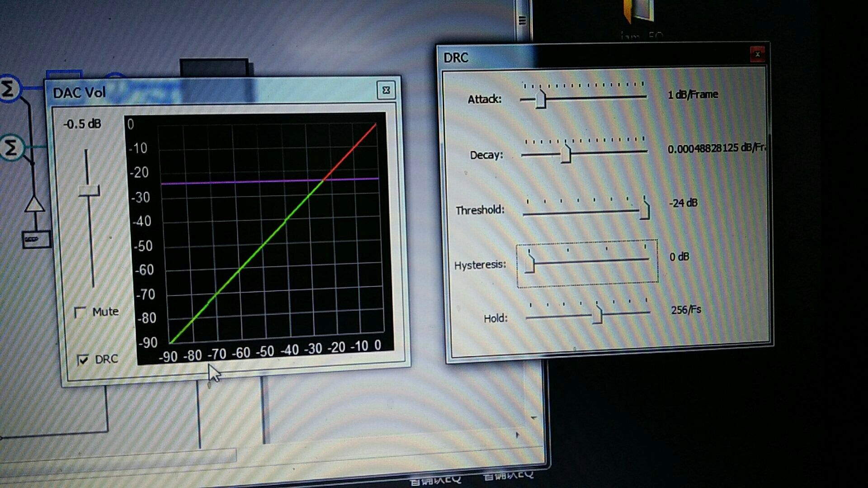Click the blue summing node symbol
The height and width of the screenshot is (488, 868).
click(x=9, y=89)
